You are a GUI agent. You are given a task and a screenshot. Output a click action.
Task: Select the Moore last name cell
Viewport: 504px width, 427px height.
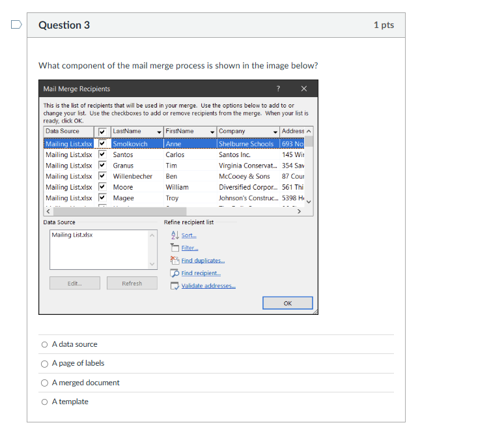[x=137, y=187]
